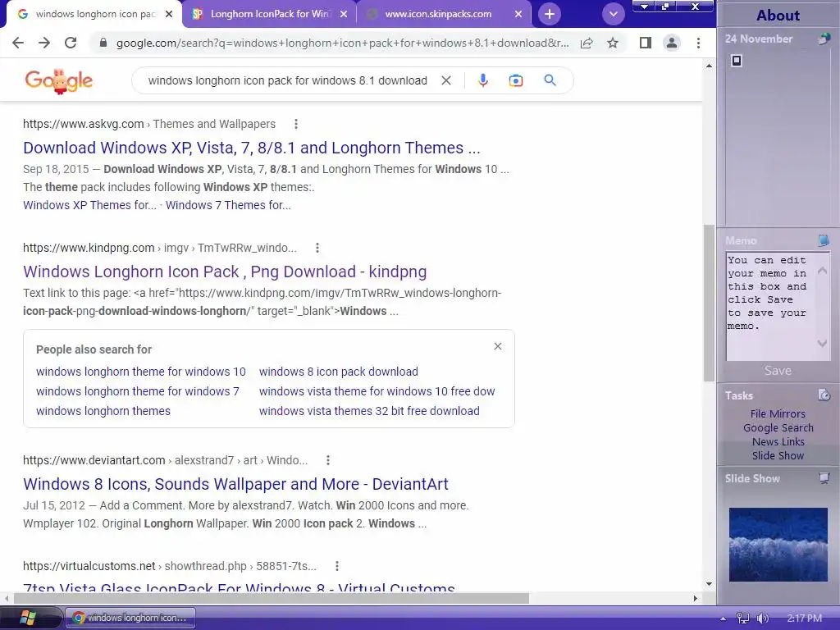Close the www.icon.skinpacks.com tab
Screen dimensions: 840x630
(x=518, y=15)
